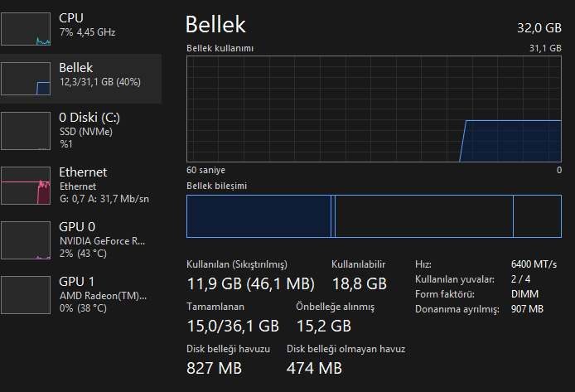Click the standby segment of memory composition bar
This screenshot has width=575, height=392.
coord(424,216)
